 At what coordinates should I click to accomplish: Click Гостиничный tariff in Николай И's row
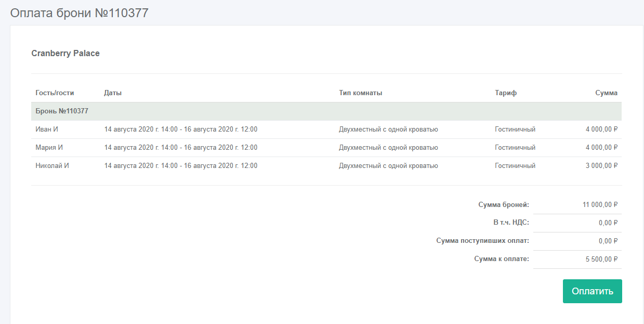(x=515, y=166)
